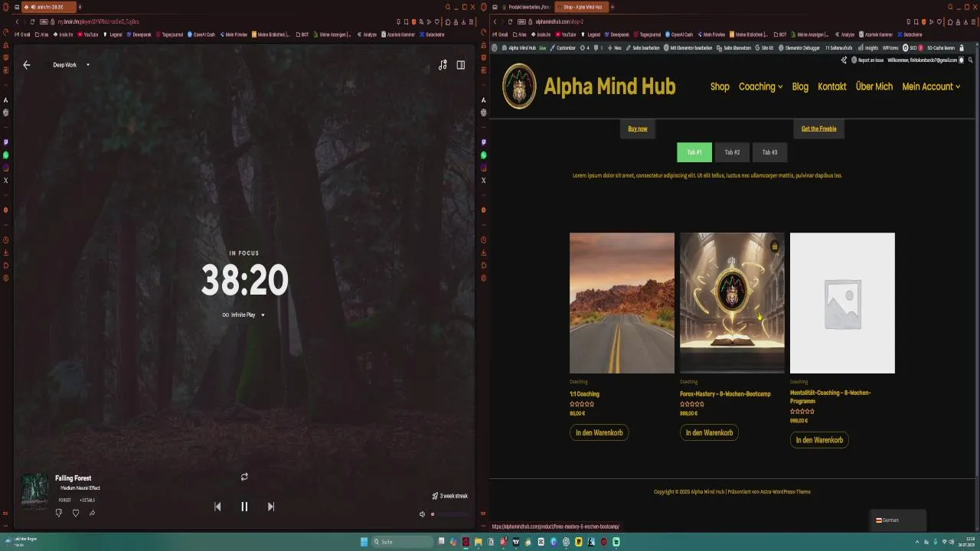This screenshot has height=551, width=980.
Task: Expand the Coaching menu dropdown
Action: (x=760, y=86)
